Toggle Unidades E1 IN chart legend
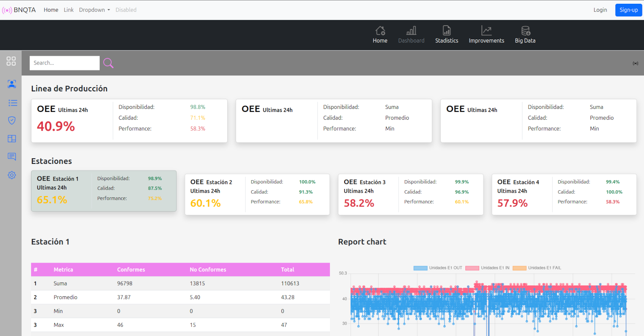Image resolution: width=644 pixels, height=336 pixels. click(487, 268)
